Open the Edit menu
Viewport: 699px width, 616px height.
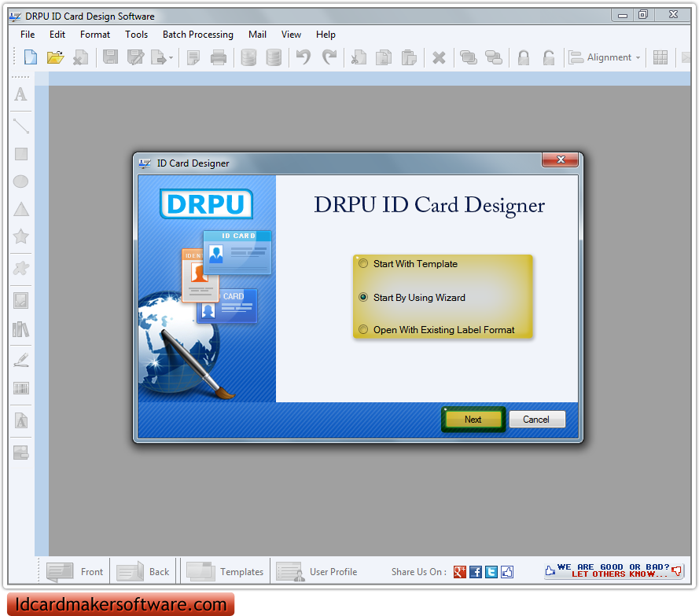[x=57, y=35]
